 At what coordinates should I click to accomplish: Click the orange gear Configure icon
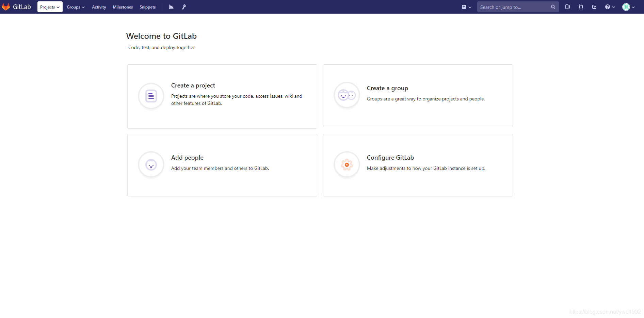click(347, 165)
